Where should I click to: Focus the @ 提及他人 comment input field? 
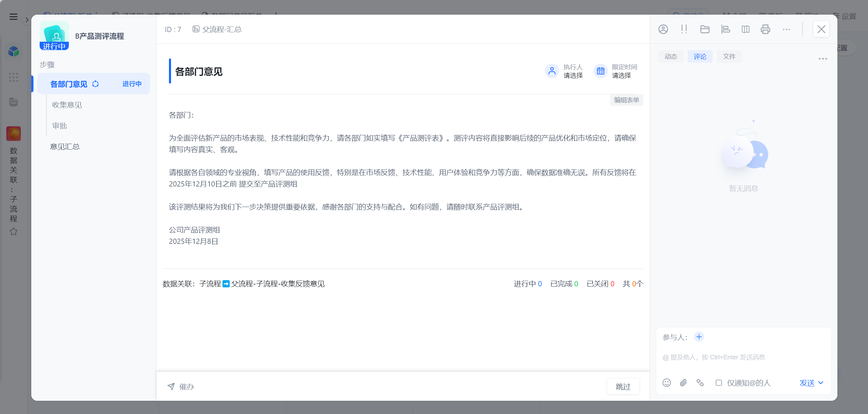[743, 357]
